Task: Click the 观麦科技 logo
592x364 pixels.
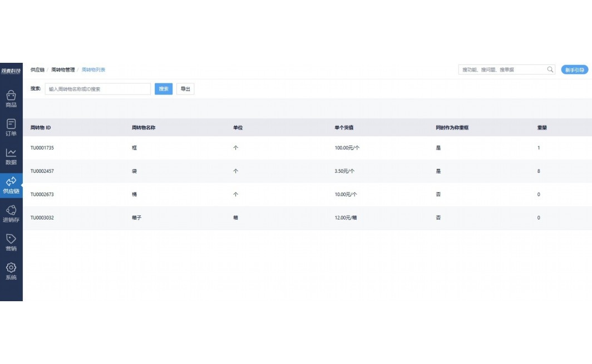Action: pyautogui.click(x=11, y=71)
